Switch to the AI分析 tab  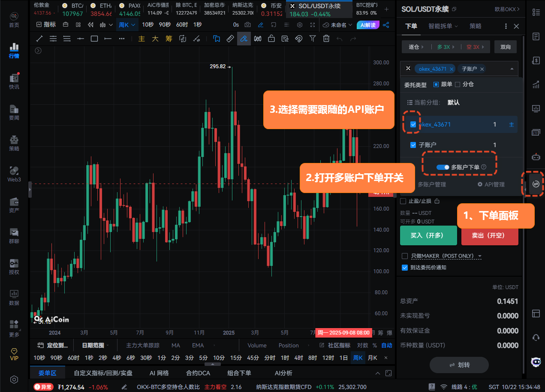(x=283, y=373)
